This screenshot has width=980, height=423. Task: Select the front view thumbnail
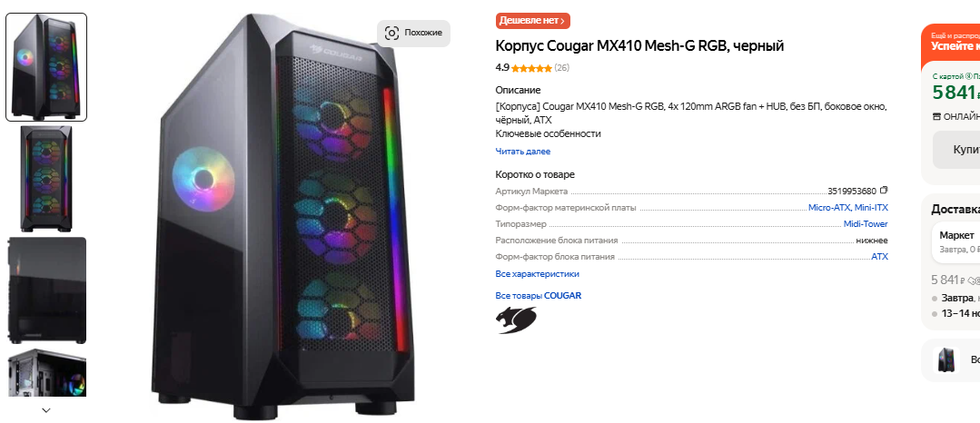point(47,179)
